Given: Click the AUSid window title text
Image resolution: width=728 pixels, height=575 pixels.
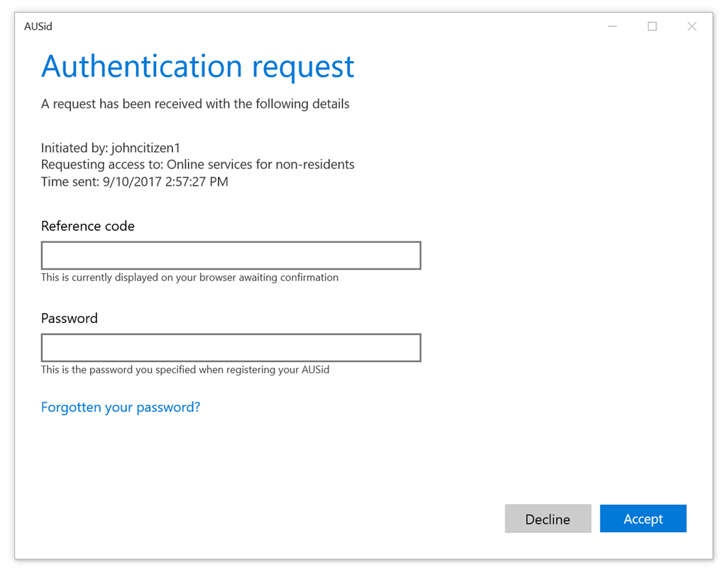Looking at the screenshot, I should (38, 27).
